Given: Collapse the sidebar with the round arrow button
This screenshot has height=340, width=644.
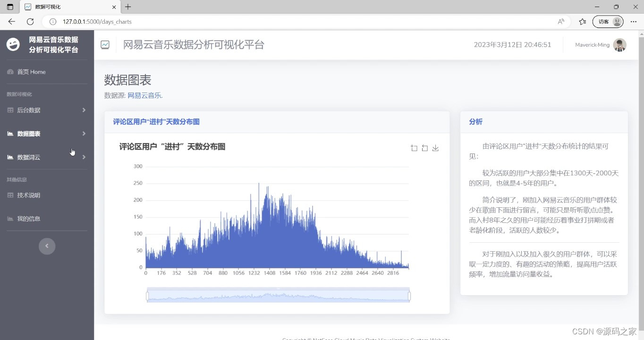Looking at the screenshot, I should [47, 246].
